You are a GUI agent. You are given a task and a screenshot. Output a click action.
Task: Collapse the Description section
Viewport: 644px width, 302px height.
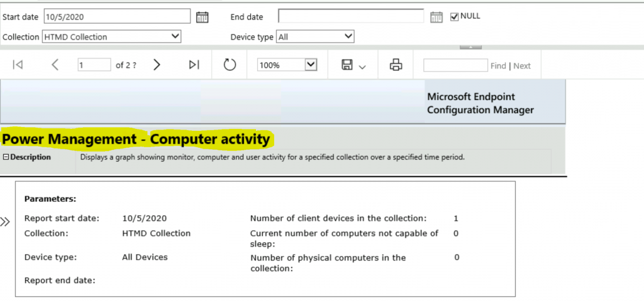tap(6, 157)
